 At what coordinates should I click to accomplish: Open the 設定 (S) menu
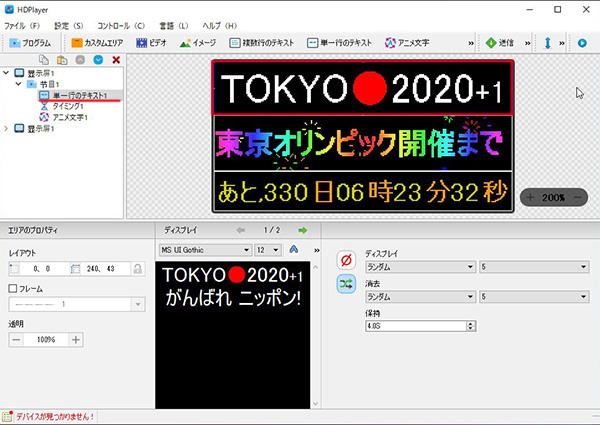tap(68, 26)
